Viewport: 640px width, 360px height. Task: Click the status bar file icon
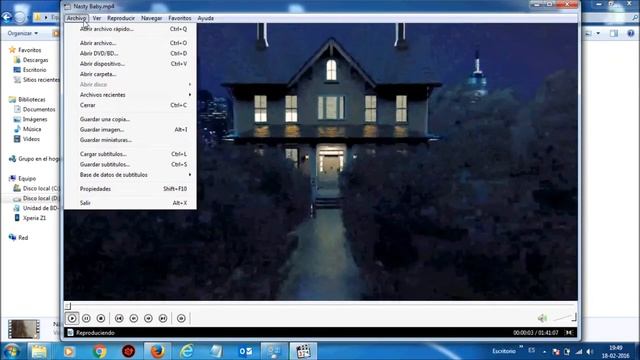click(70, 333)
